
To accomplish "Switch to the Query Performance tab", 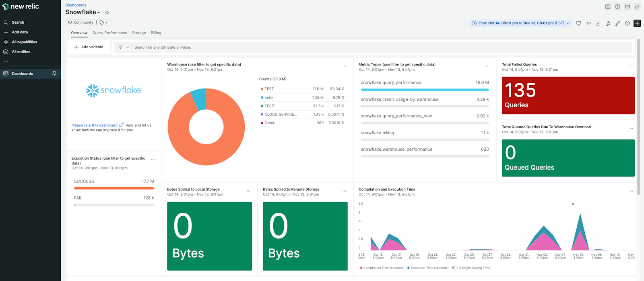I will click(109, 33).
